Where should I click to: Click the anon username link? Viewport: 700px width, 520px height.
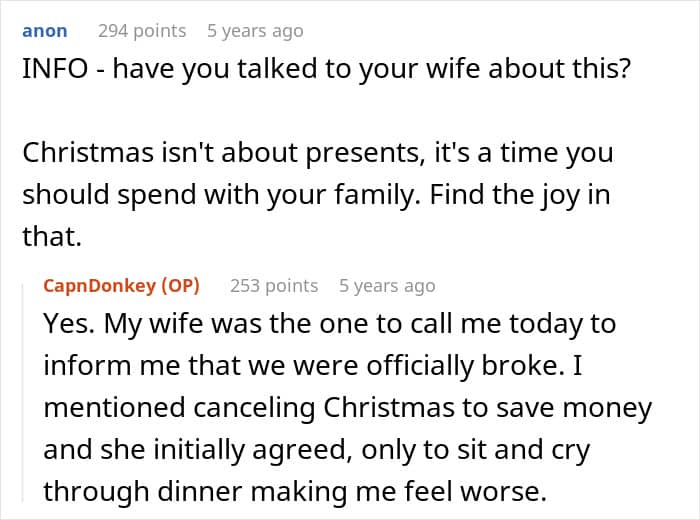[x=44, y=31]
